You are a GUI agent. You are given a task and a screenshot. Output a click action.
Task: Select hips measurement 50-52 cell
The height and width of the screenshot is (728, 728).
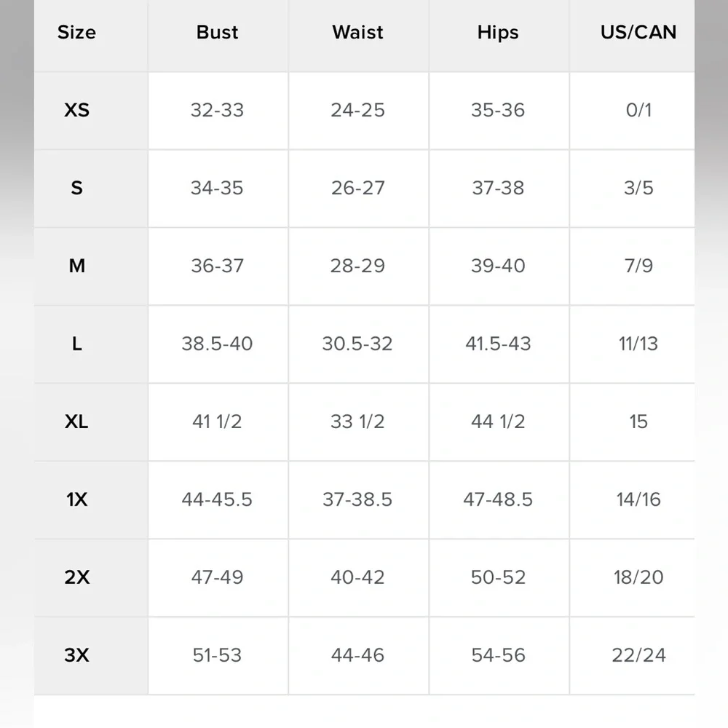coord(498,578)
